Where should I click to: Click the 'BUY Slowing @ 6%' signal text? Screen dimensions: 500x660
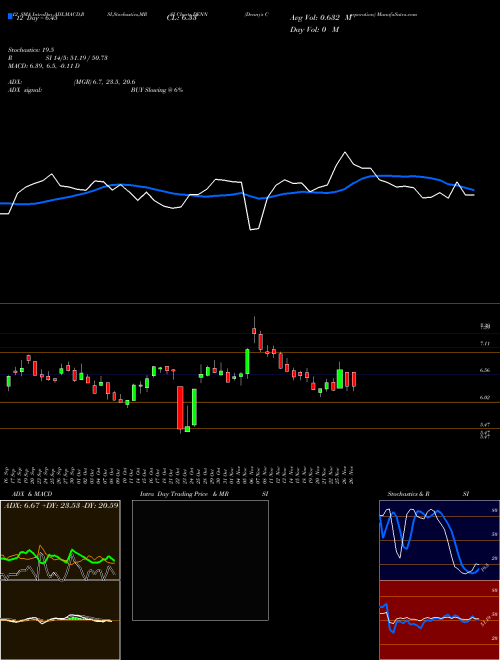[x=157, y=90]
